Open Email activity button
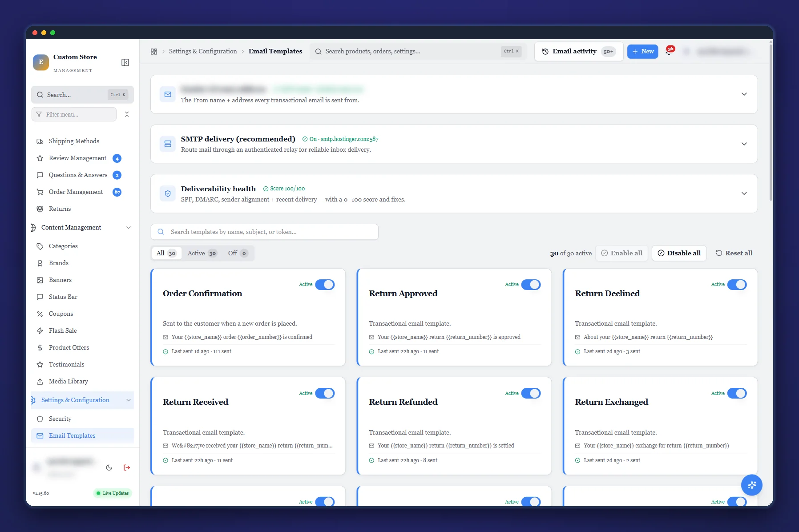799x532 pixels. [x=578, y=52]
